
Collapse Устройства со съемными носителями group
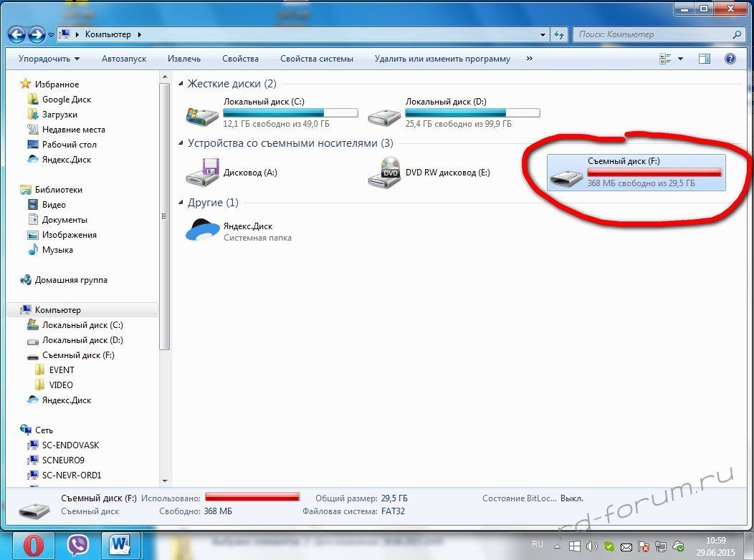(180, 143)
